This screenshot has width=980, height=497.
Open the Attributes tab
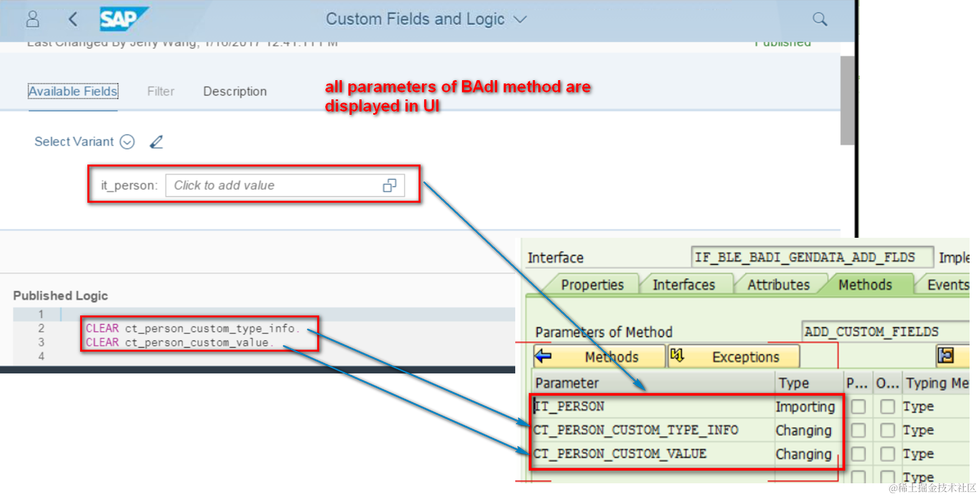click(x=779, y=285)
